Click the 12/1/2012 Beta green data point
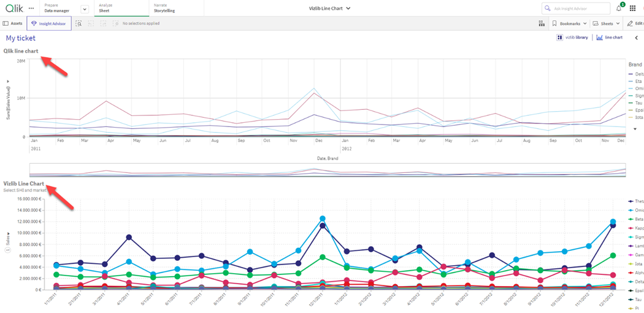 pyautogui.click(x=613, y=255)
